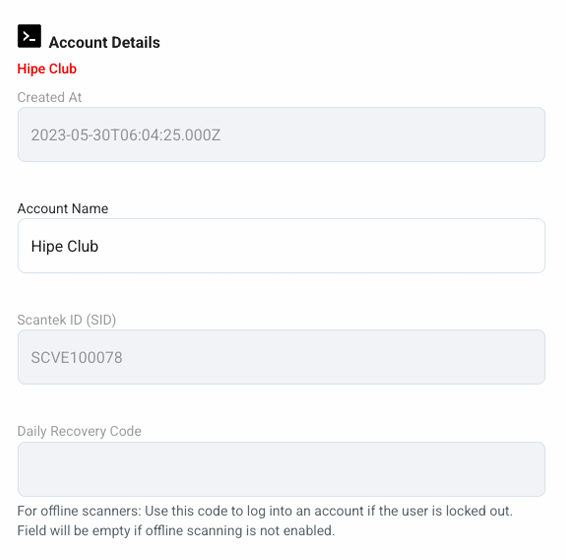Click the 'Field will be empty' help line
This screenshot has height=560, width=566.
176,530
